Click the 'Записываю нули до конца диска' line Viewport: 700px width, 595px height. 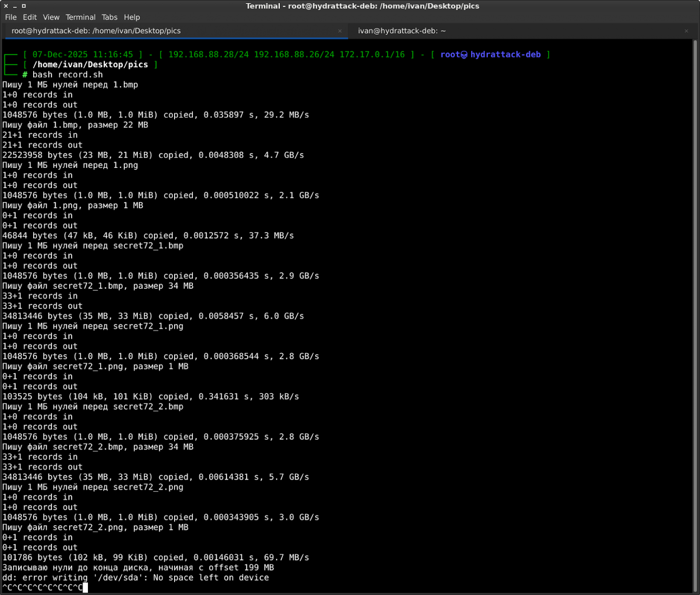point(138,568)
